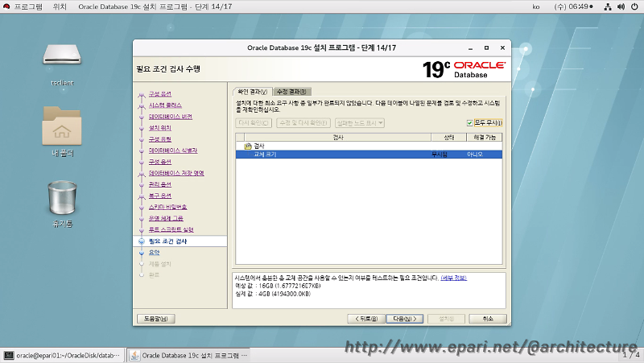Click the 검사 folder icon in the table
644x363 pixels.
(248, 146)
